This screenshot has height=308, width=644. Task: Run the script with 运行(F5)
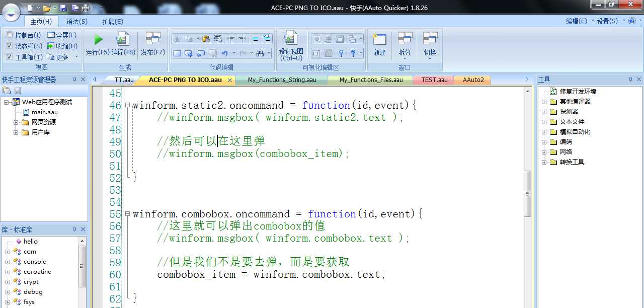point(98,44)
